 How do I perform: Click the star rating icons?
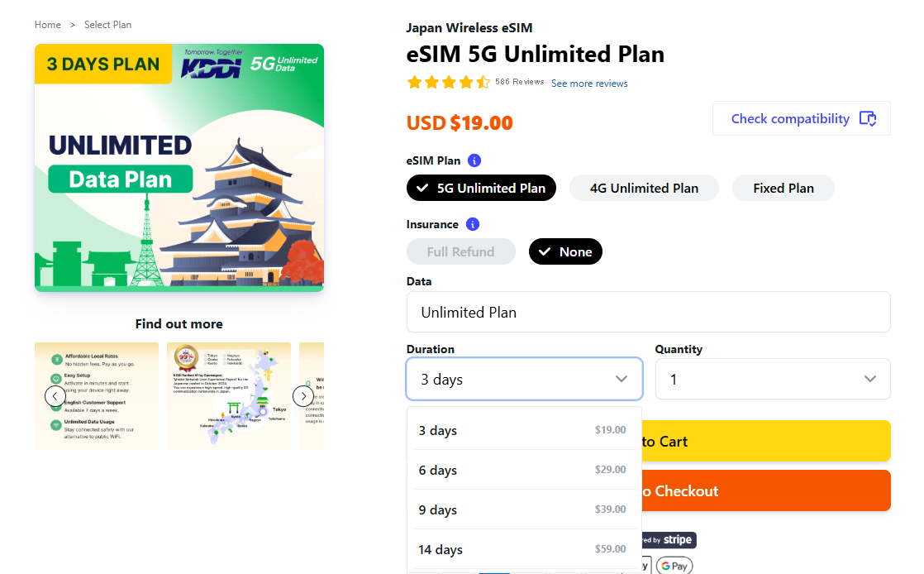448,83
